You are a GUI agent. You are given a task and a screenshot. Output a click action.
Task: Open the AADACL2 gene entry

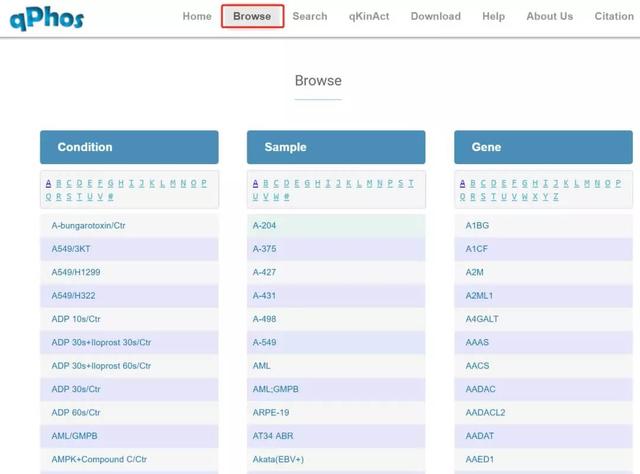[x=485, y=412]
